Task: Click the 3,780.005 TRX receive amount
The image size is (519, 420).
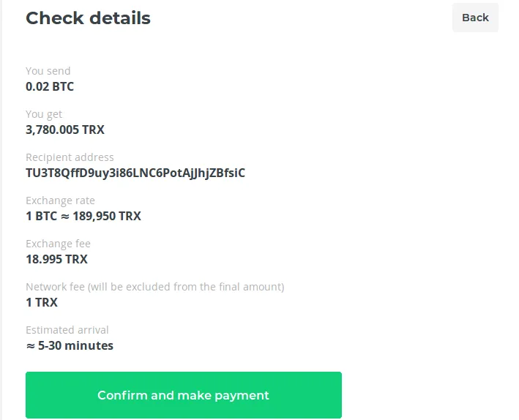Action: pos(65,130)
